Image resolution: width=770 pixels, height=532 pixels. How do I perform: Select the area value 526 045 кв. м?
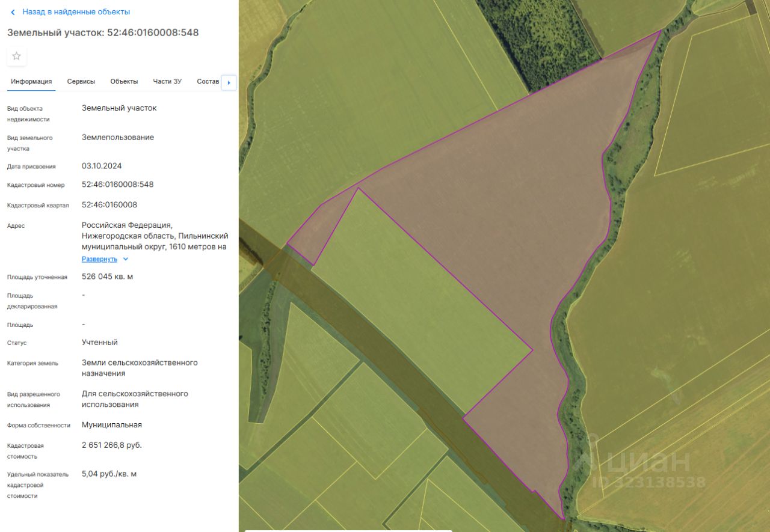pyautogui.click(x=108, y=277)
